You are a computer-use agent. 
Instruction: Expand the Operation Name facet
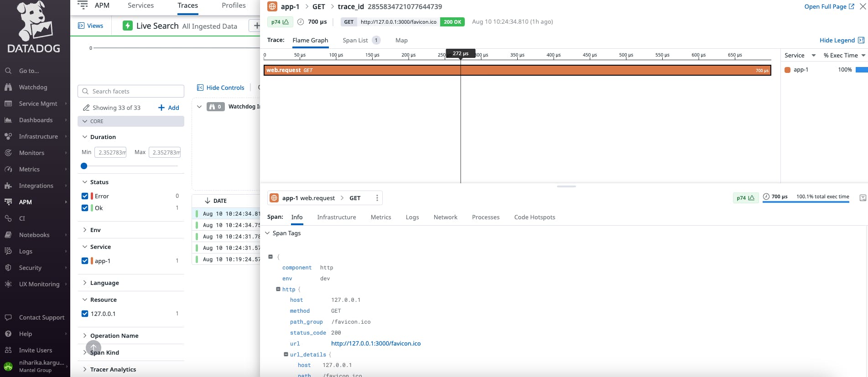[85, 336]
